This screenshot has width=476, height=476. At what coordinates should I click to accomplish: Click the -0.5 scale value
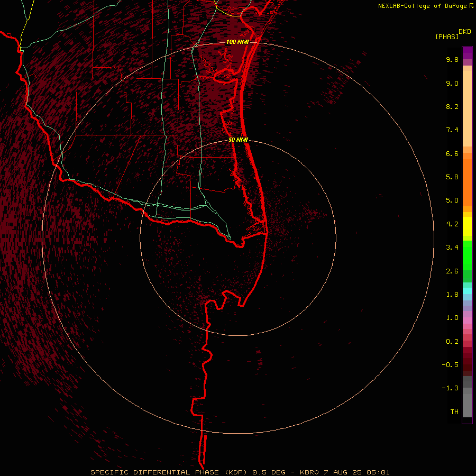450,365
